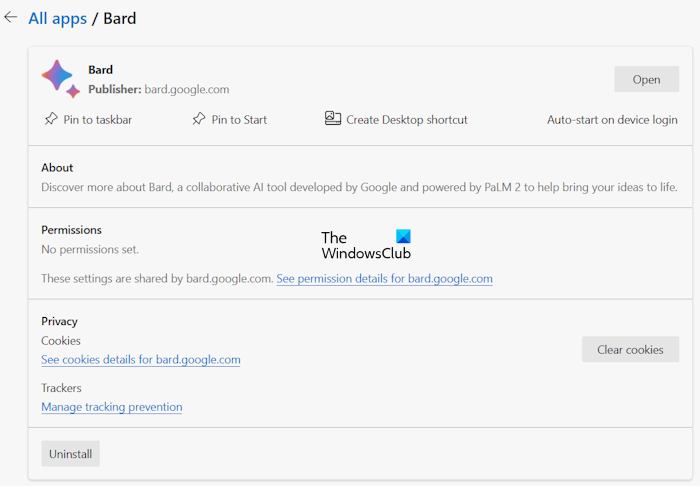Viewport: 700px width, 486px height.
Task: Click the Bard title in the breadcrumb
Action: tap(119, 18)
